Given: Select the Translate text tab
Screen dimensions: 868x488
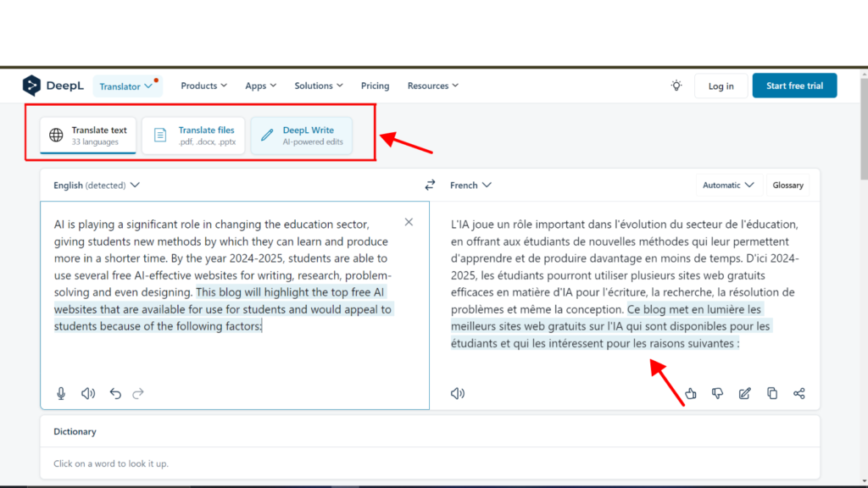Looking at the screenshot, I should (x=88, y=135).
